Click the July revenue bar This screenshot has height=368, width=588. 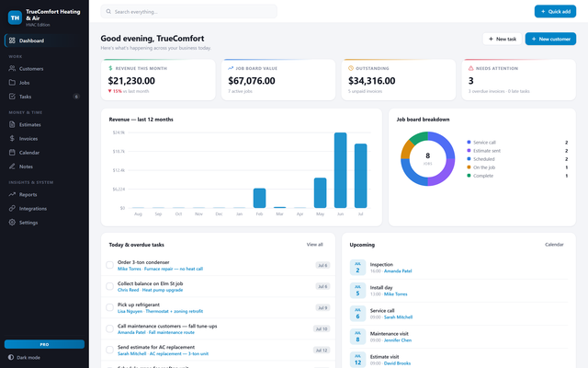[x=360, y=176]
